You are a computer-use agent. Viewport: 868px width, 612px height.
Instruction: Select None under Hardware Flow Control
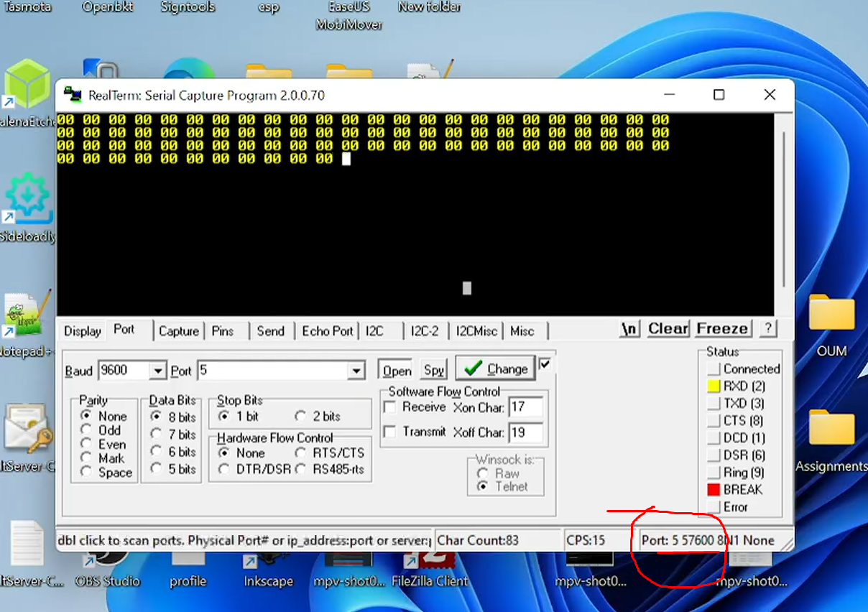[x=223, y=453]
